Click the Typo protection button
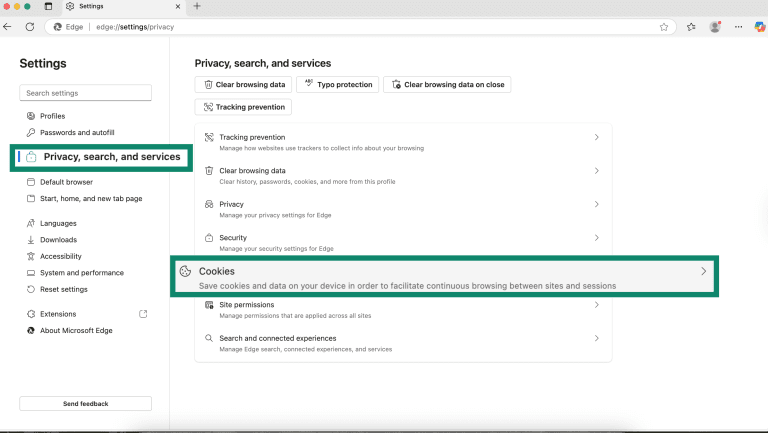This screenshot has height=433, width=768. point(337,85)
